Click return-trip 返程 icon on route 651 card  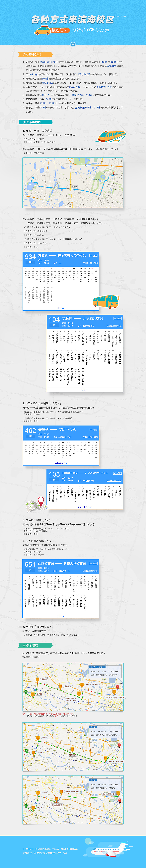pos(94,563)
